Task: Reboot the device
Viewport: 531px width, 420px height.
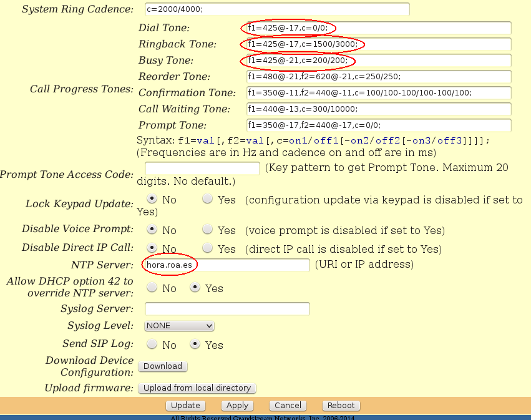Action: 341,405
